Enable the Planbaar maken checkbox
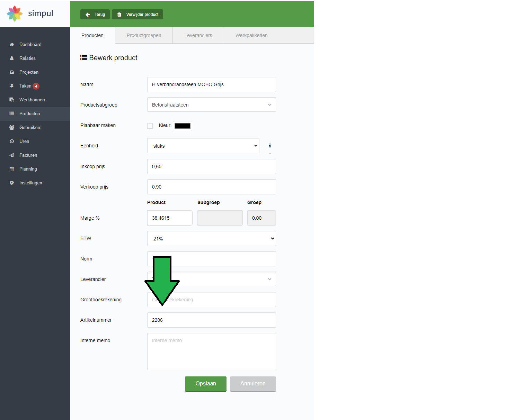Viewport: 532px width, 420px height. click(x=150, y=126)
